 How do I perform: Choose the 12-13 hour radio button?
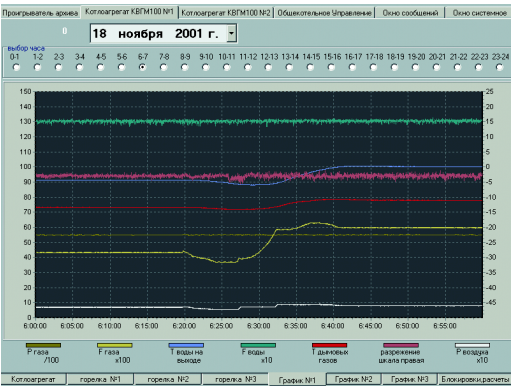coord(268,68)
